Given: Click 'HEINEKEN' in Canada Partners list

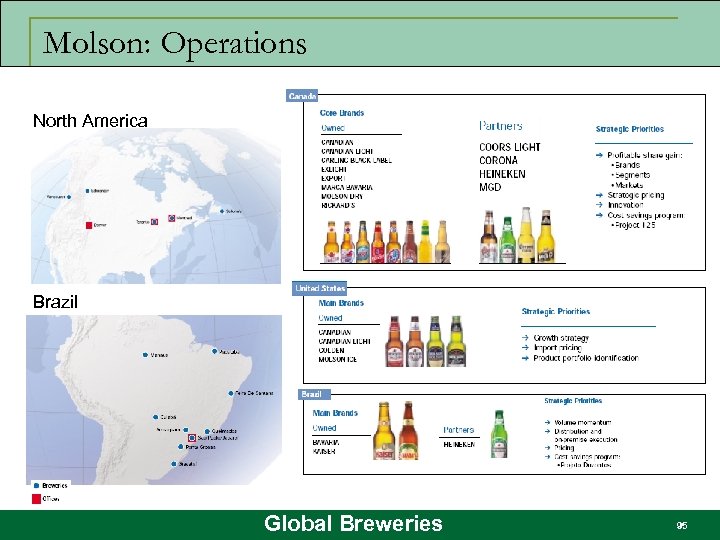Looking at the screenshot, I should 502,174.
